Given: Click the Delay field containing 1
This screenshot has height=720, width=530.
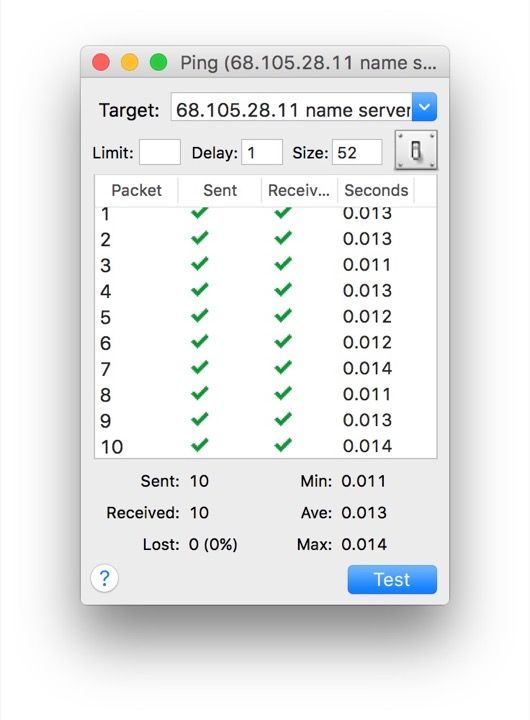Looking at the screenshot, I should coord(262,152).
